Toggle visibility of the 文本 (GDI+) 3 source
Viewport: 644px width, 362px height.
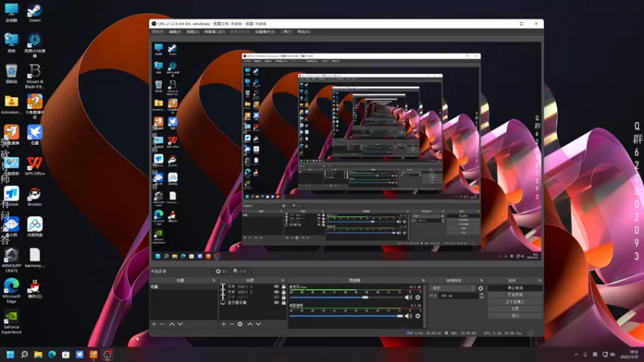[276, 286]
